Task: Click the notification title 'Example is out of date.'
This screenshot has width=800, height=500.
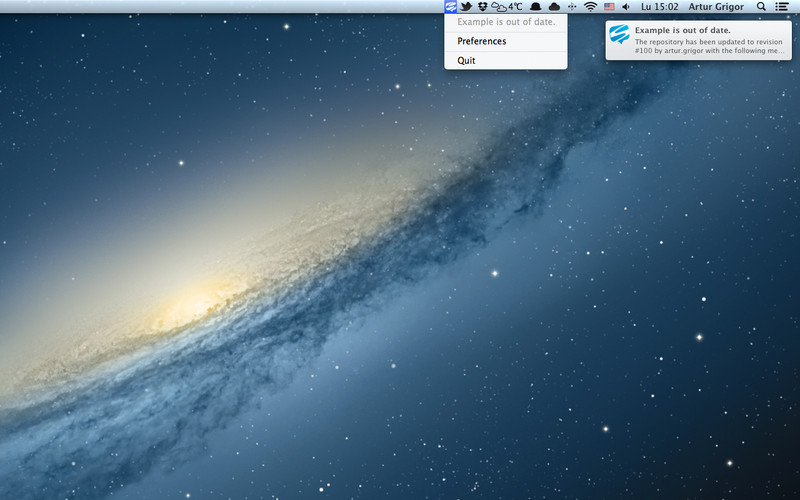Action: (x=683, y=30)
